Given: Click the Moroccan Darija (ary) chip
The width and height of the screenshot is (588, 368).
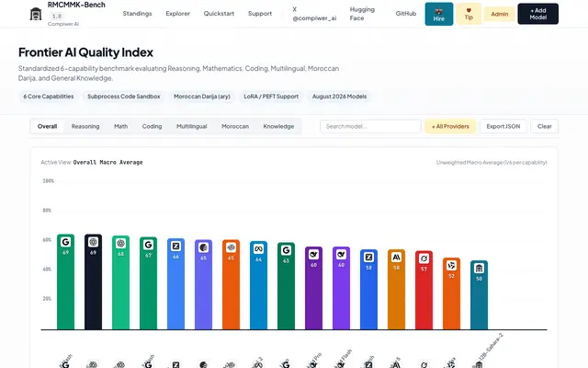Looking at the screenshot, I should tap(202, 97).
